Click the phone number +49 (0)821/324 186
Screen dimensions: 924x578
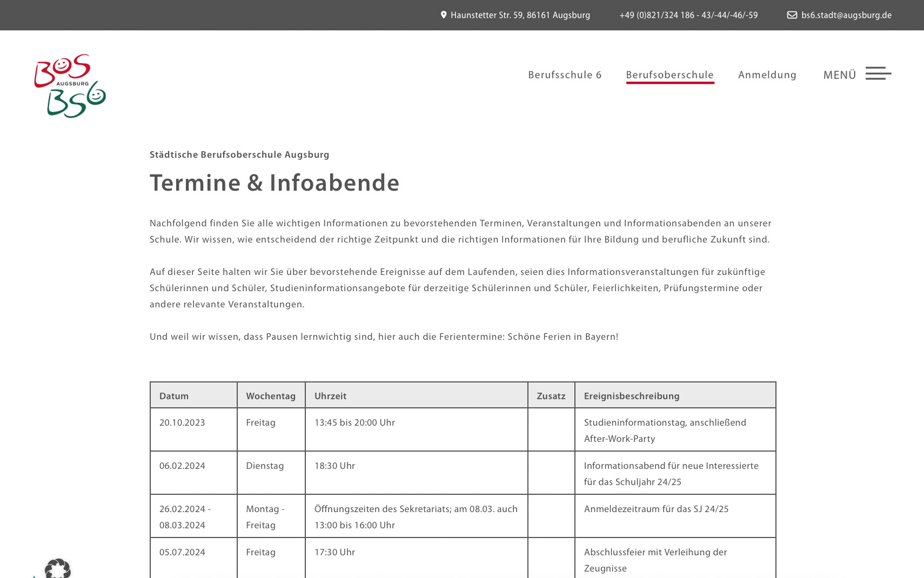(x=688, y=15)
